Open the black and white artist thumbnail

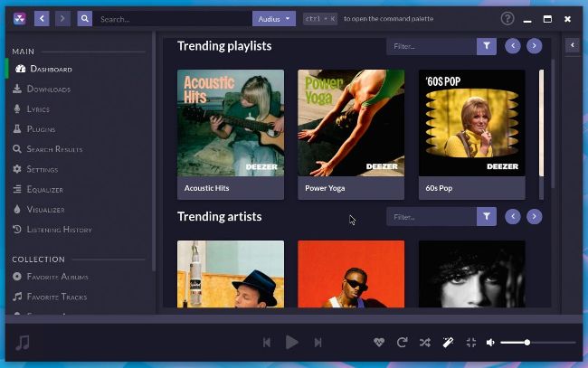(x=471, y=274)
